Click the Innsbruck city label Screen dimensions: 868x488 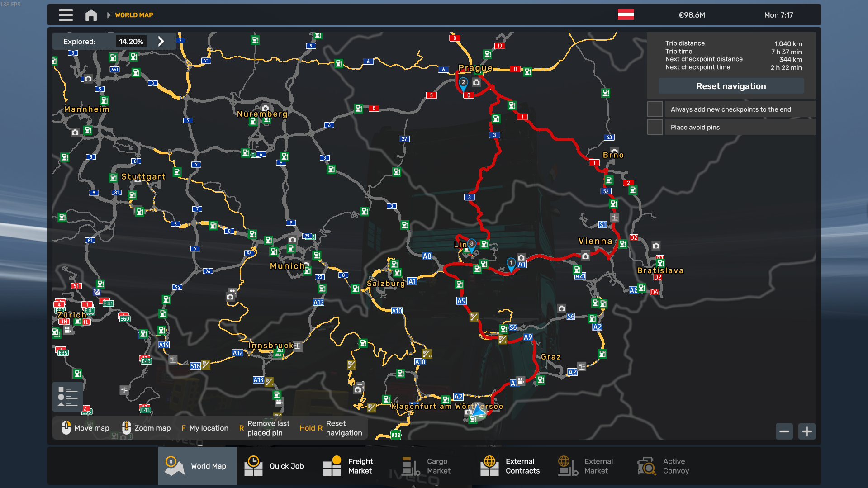click(x=271, y=346)
